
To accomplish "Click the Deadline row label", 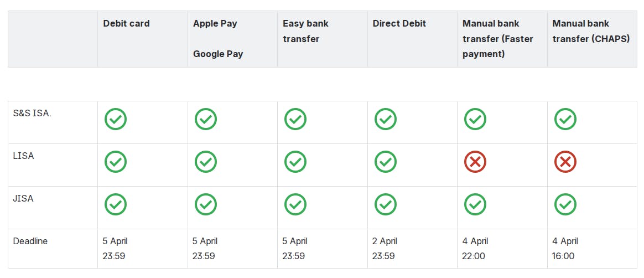I will point(30,241).
